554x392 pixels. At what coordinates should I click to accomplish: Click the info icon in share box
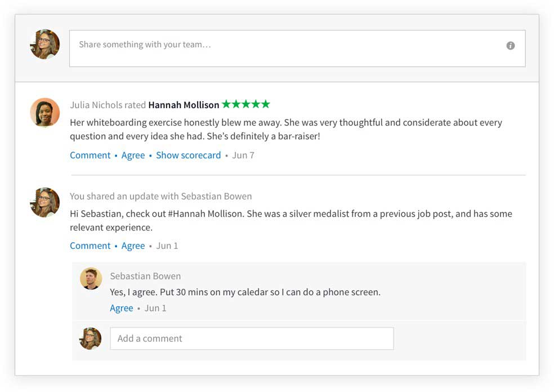tap(511, 46)
